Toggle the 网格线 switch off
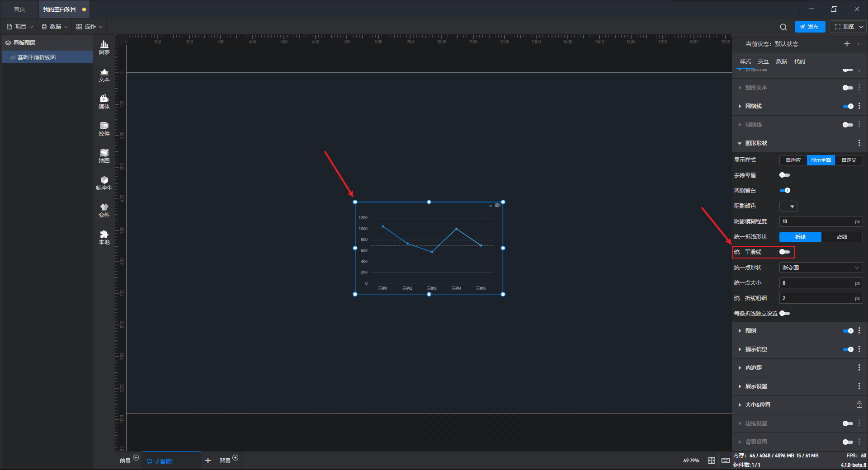The width and height of the screenshot is (868, 470). pos(848,106)
